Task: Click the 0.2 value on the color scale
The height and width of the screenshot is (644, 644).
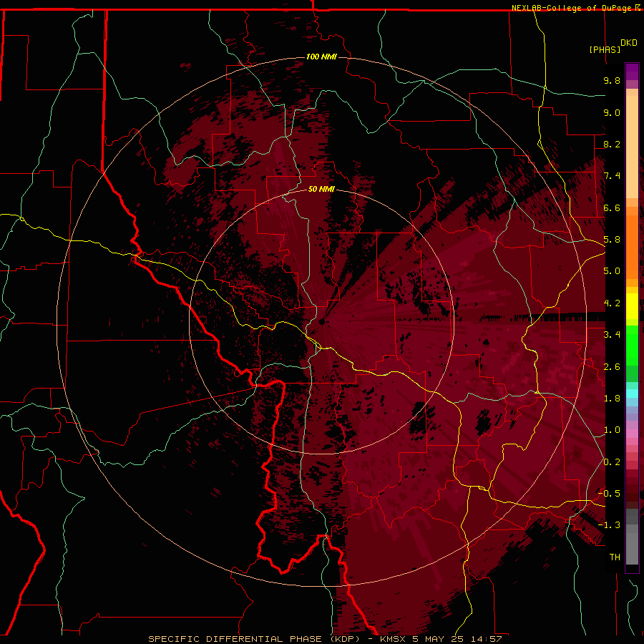Action: point(612,462)
